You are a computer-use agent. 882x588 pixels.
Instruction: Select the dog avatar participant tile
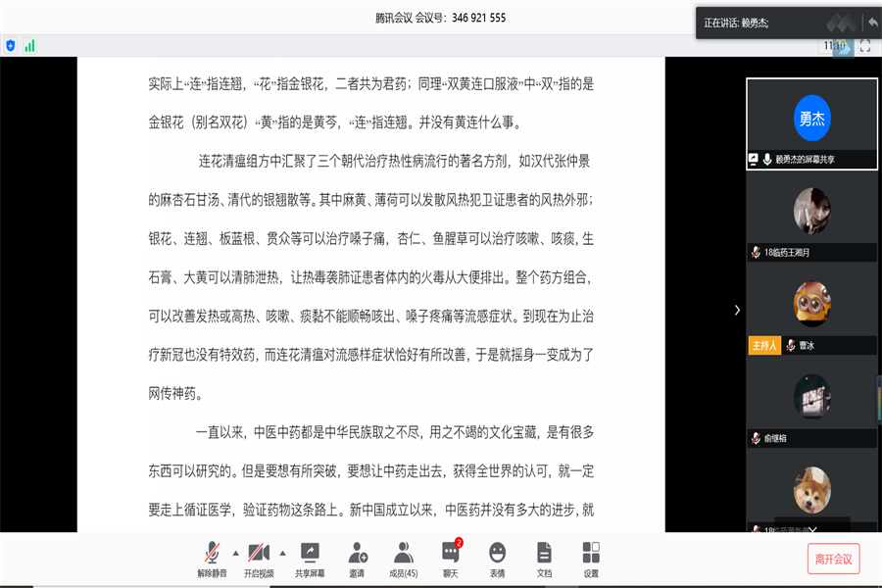[x=811, y=490]
